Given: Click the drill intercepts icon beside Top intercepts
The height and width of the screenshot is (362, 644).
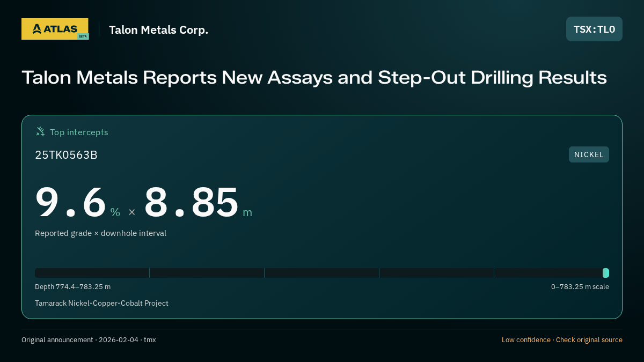Looking at the screenshot, I should click(40, 131).
